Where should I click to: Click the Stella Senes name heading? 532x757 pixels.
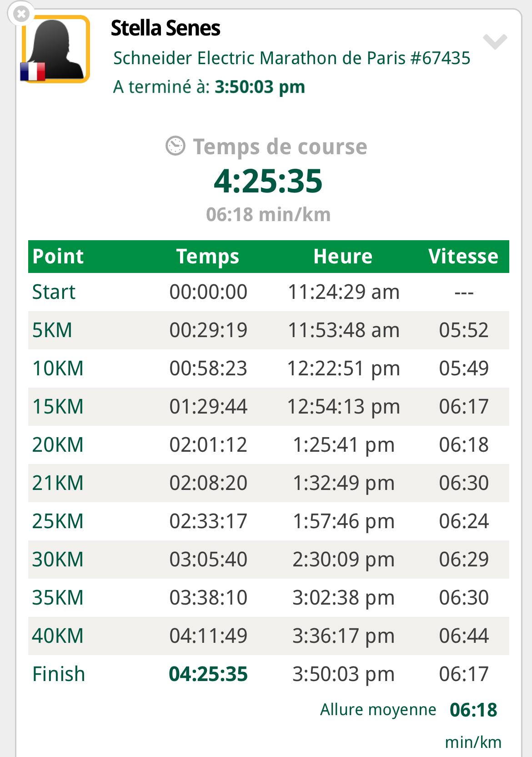pyautogui.click(x=166, y=28)
